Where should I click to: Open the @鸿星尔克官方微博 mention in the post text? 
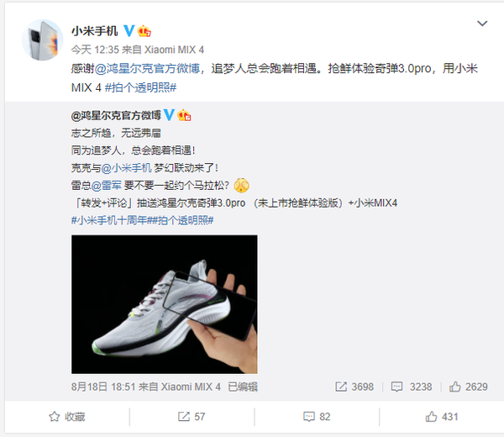coord(148,69)
